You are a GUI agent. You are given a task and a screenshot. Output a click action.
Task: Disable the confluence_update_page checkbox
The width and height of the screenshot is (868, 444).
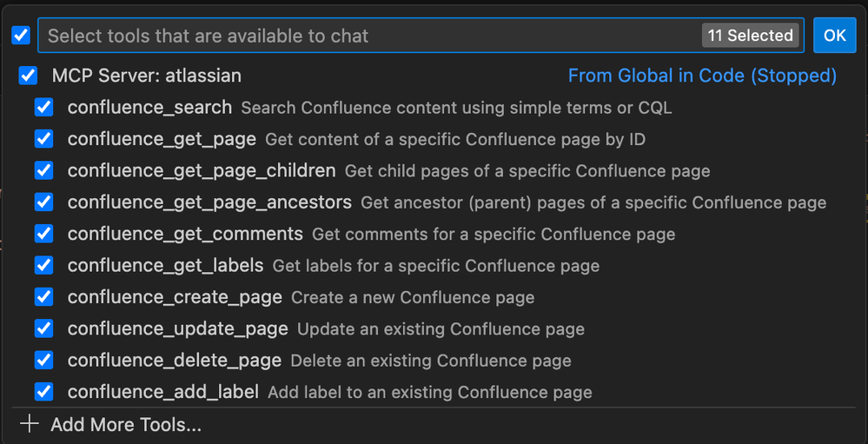coord(43,328)
